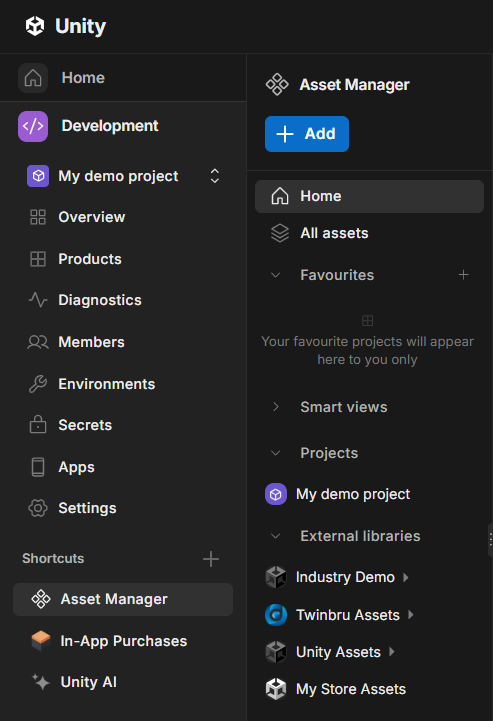Click the Environments wrench icon
The width and height of the screenshot is (493, 721).
click(38, 384)
